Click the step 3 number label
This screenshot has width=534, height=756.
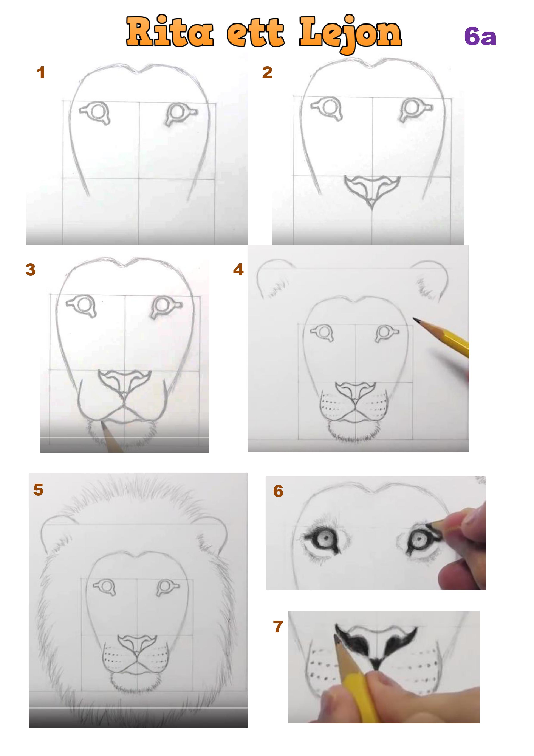point(31,269)
